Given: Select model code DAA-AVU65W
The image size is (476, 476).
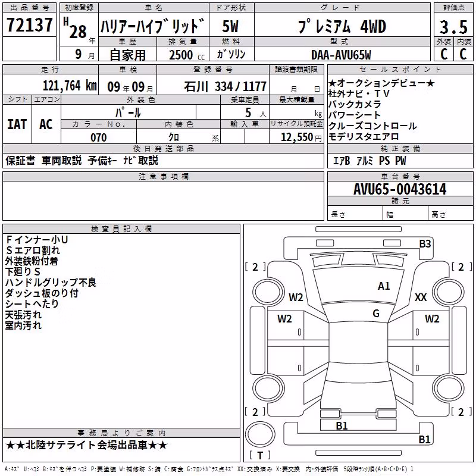Looking at the screenshot, I should click(341, 55).
